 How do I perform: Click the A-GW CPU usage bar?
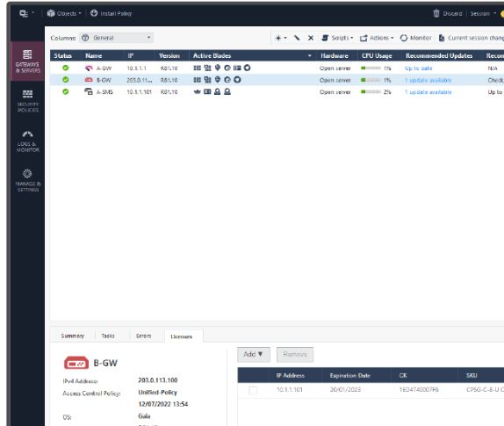371,69
